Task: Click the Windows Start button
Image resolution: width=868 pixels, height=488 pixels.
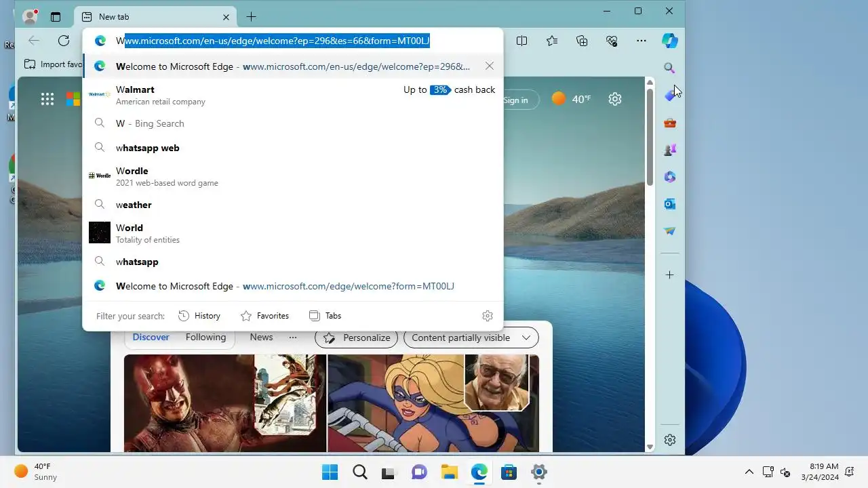Action: point(330,472)
